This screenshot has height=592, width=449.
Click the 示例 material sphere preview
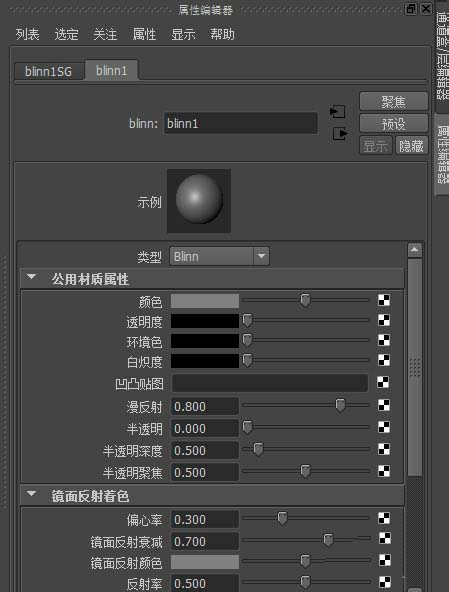click(199, 201)
